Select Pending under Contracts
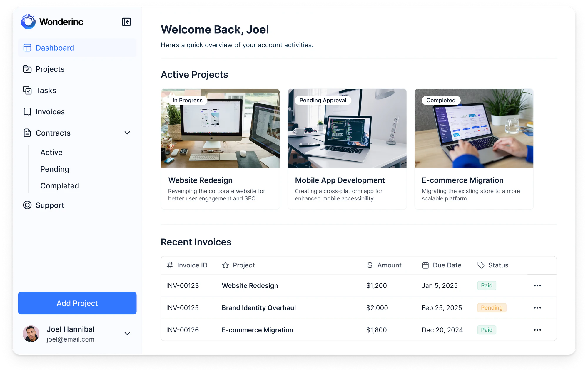Screen dimensions: 588x373 pyautogui.click(x=55, y=169)
